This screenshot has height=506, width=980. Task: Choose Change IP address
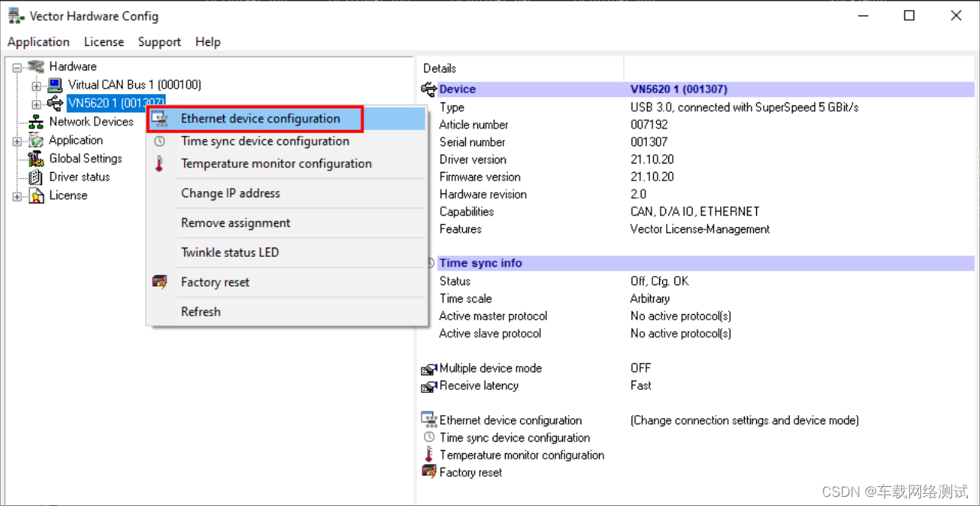286,193
